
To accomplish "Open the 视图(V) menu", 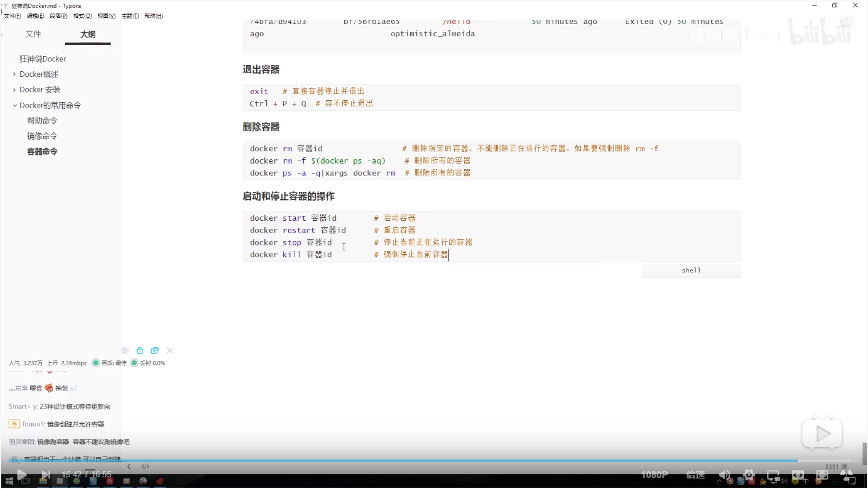I will tap(107, 16).
